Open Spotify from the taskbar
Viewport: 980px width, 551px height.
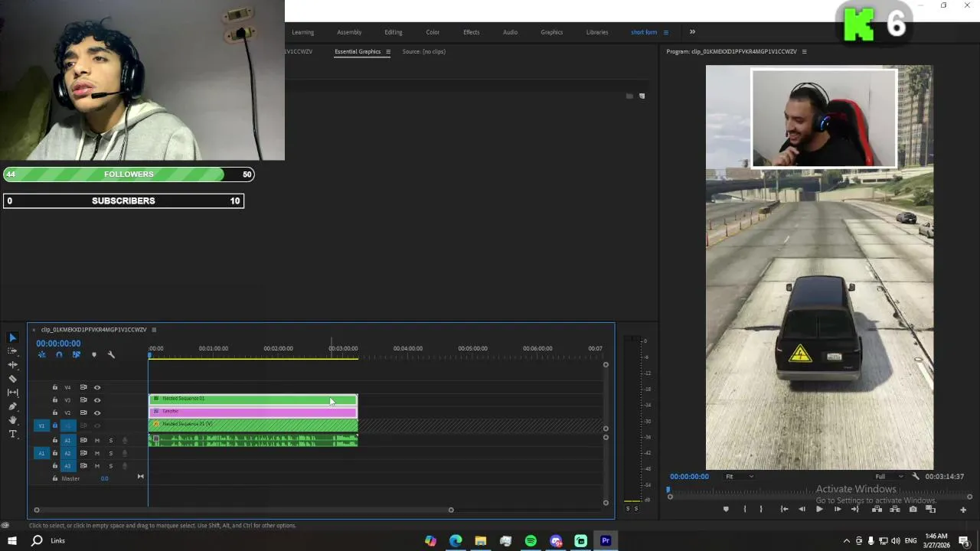point(531,541)
